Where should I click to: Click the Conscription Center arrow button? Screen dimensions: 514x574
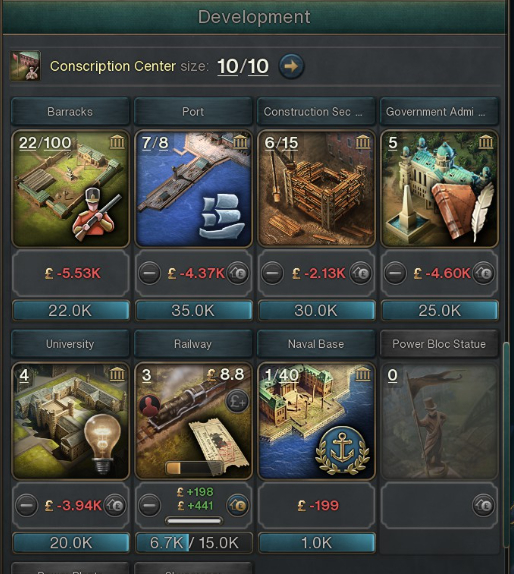291,66
